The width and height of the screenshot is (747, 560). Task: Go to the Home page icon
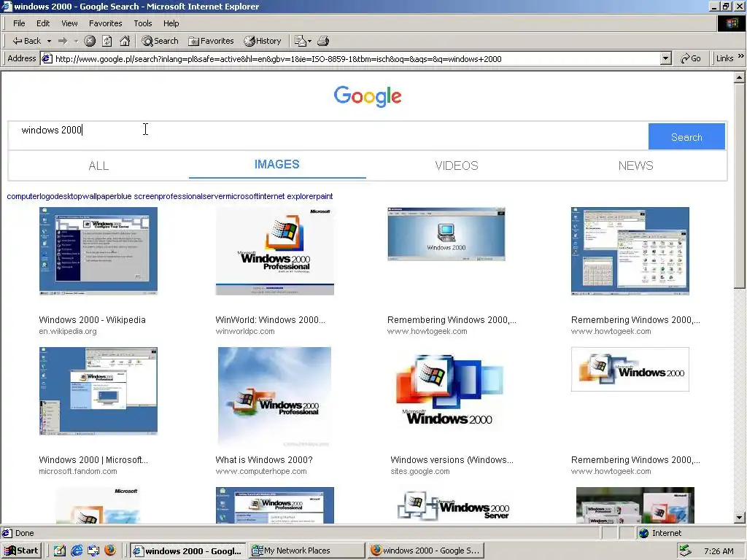(125, 41)
